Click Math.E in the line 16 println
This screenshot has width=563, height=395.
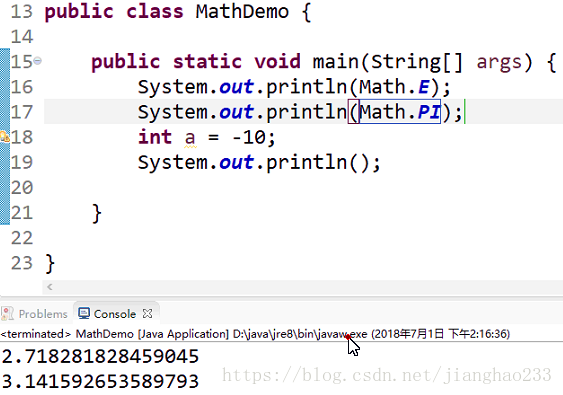(394, 87)
